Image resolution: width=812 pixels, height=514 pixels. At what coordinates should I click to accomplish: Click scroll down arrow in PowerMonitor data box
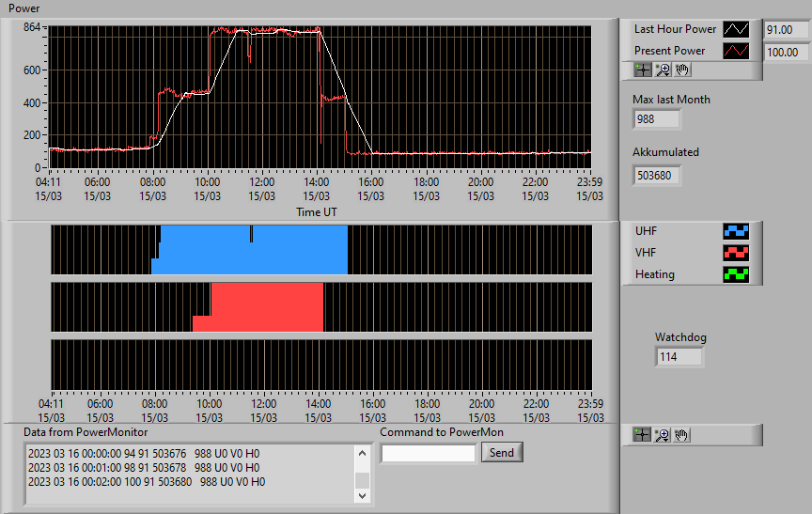363,495
